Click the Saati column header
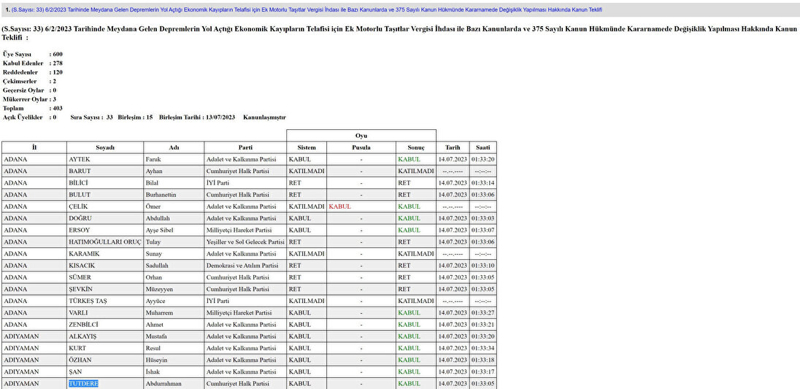This screenshot has height=389, width=800. 483,148
